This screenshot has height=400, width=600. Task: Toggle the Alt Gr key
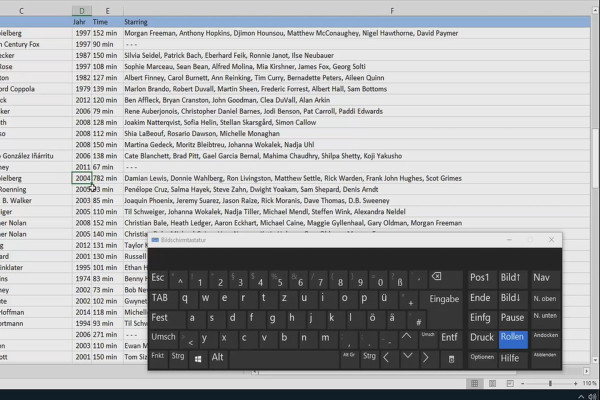coord(349,358)
